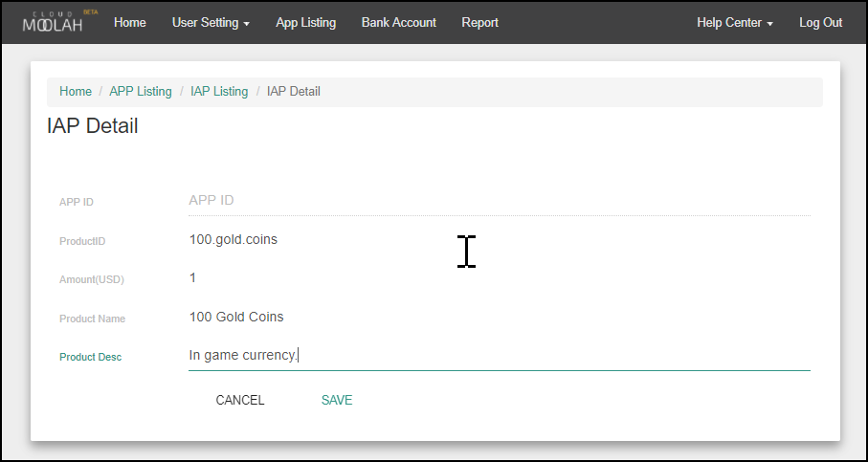This screenshot has width=868, height=462.
Task: Click Log Out in the navbar
Action: 820,22
